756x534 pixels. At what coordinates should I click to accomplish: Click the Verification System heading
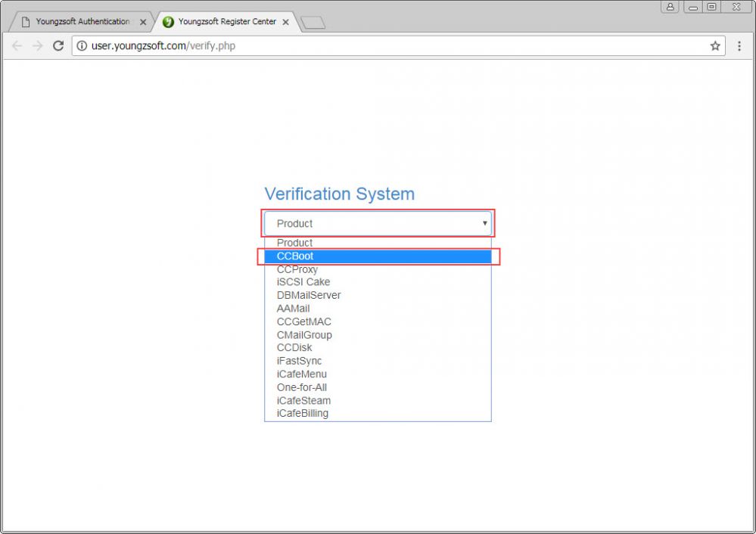[x=340, y=194]
